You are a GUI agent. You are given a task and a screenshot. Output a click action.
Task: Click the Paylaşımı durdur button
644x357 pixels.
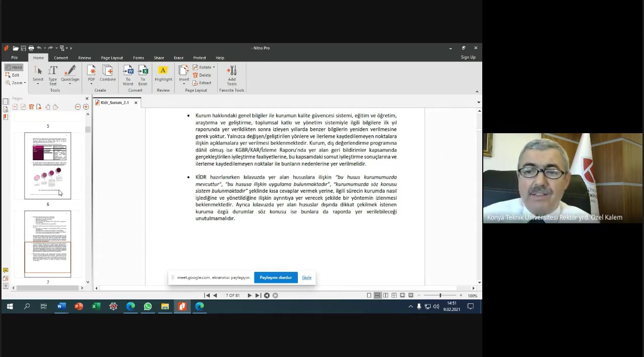pos(275,277)
